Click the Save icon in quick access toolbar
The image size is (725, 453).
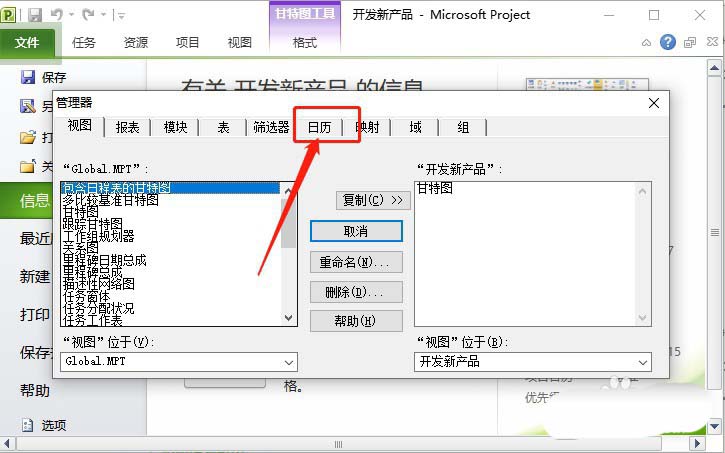[x=35, y=15]
